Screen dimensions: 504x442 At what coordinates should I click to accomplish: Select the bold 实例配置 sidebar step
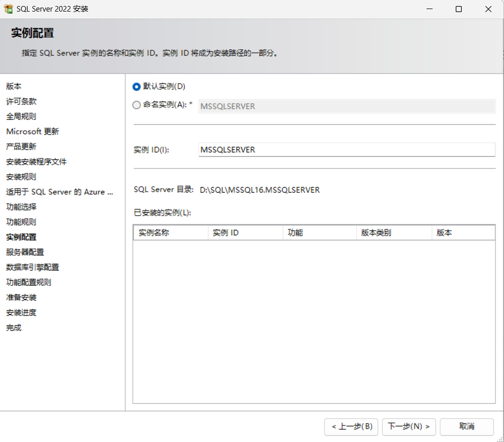21,237
